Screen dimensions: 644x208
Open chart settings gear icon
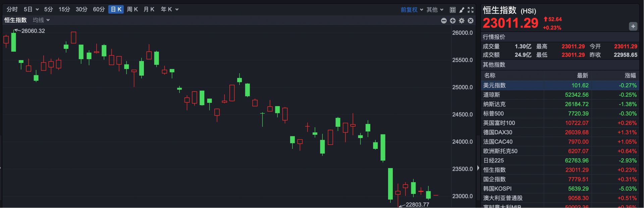click(462, 21)
